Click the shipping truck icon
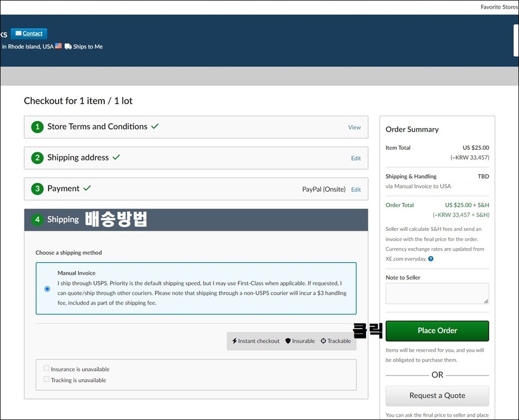 pyautogui.click(x=68, y=46)
